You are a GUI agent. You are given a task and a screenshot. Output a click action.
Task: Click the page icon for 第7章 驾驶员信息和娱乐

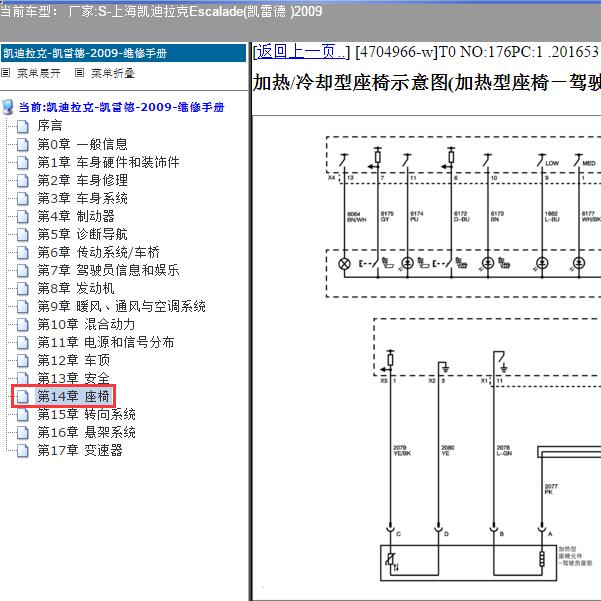tap(23, 271)
